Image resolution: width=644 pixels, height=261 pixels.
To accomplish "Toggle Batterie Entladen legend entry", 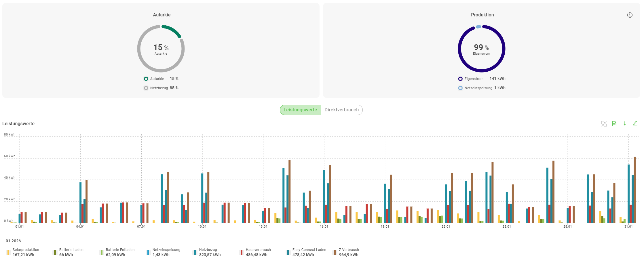I will pyautogui.click(x=117, y=252).
